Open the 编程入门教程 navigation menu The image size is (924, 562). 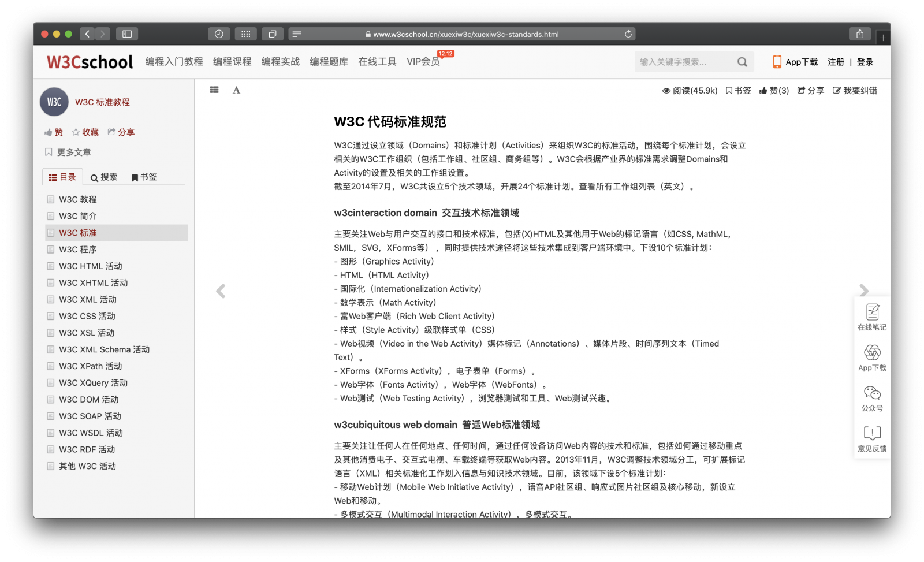click(x=174, y=62)
